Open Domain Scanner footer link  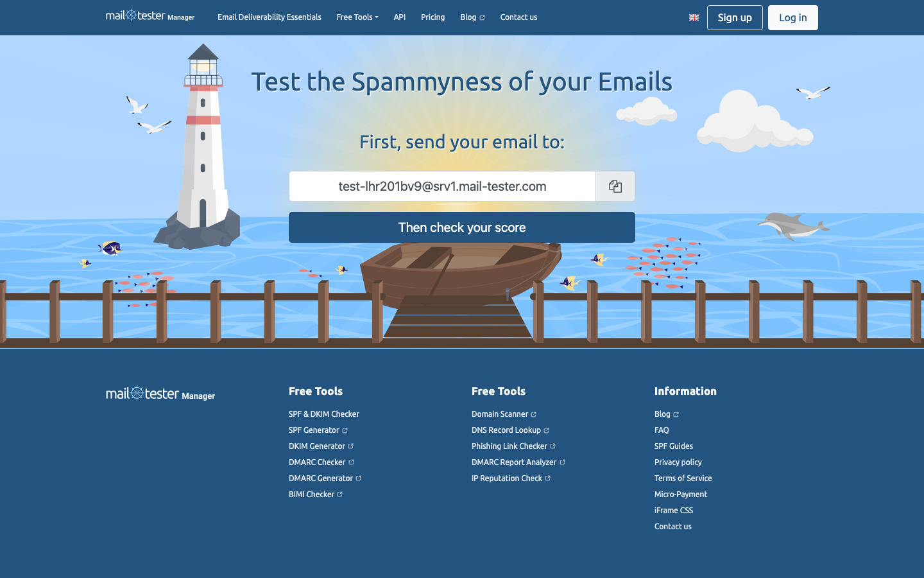point(504,414)
